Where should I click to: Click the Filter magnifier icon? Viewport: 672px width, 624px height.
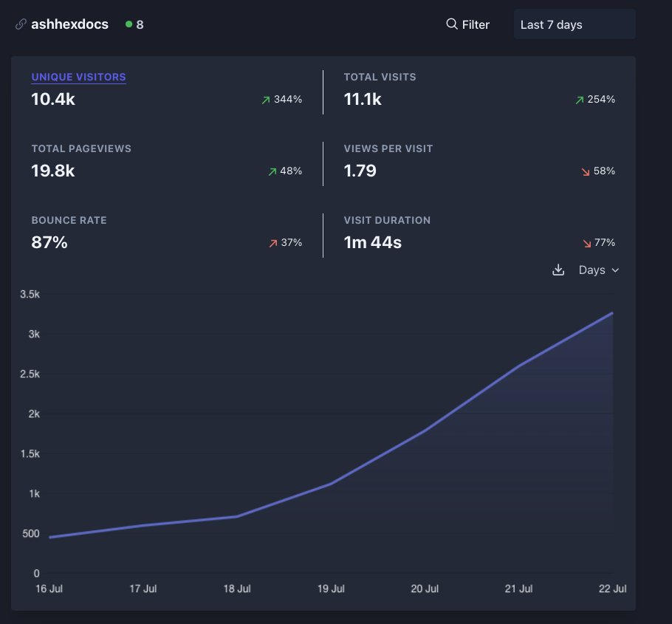(x=452, y=24)
